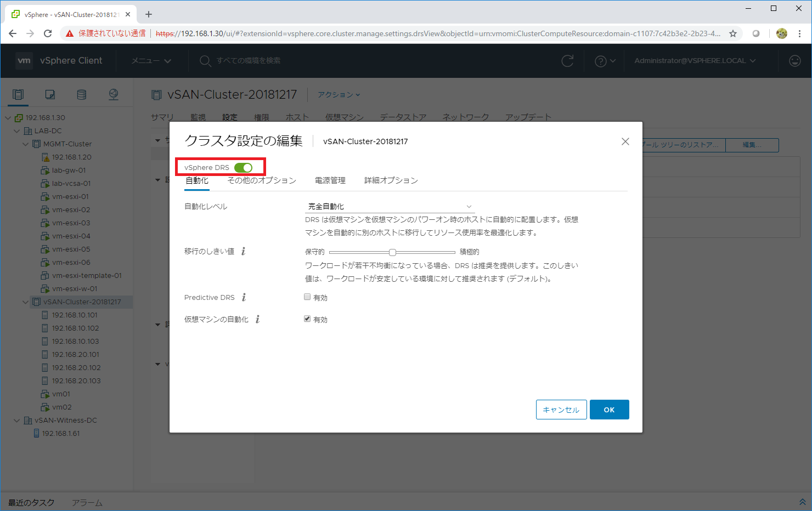
Task: Select vm-esxi-03 in the tree
Action: pos(71,223)
